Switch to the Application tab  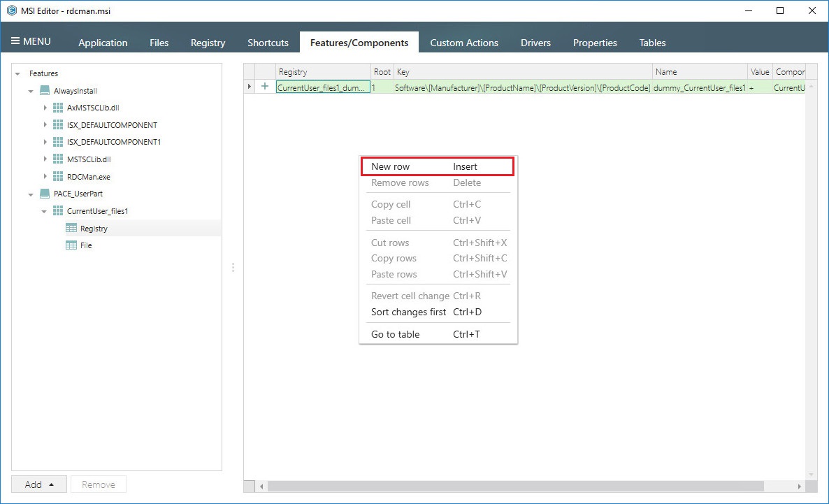pos(103,43)
